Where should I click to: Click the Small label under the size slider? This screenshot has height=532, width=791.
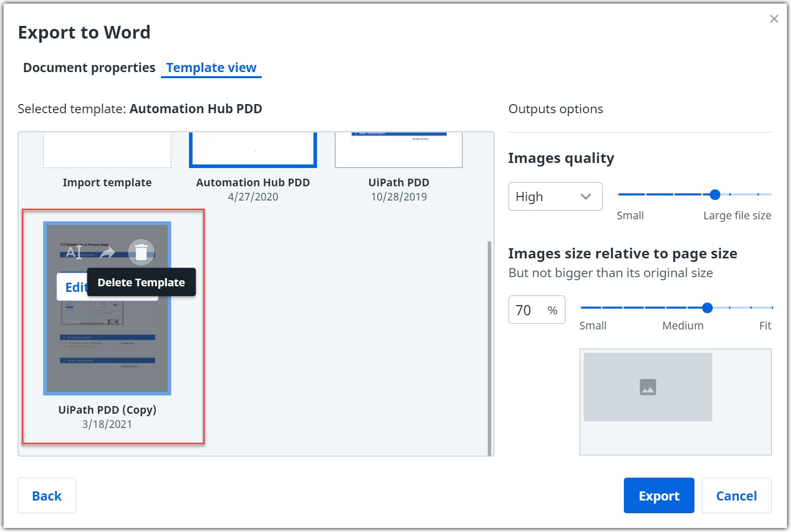pos(593,325)
